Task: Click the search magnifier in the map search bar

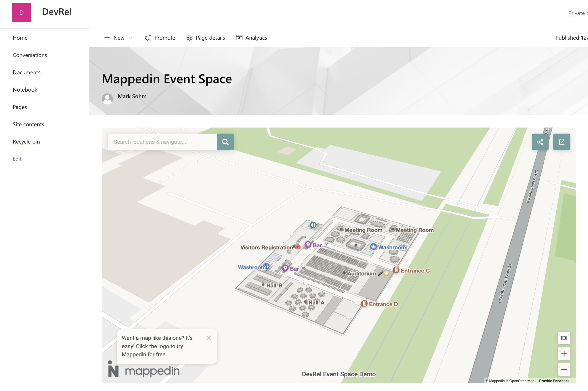Action: (225, 142)
